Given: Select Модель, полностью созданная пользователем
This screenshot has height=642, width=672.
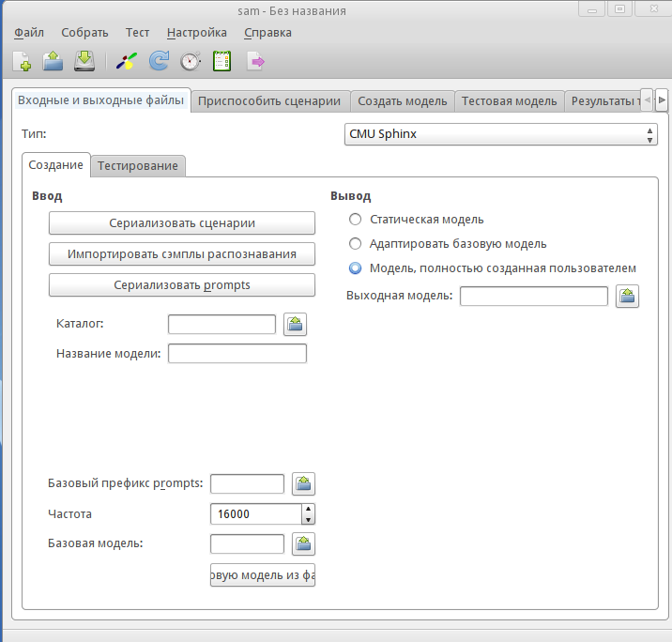Looking at the screenshot, I should pos(355,268).
